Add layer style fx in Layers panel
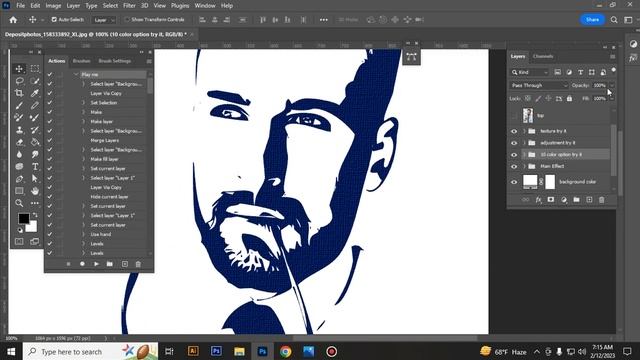This screenshot has height=360, width=640. coord(538,200)
